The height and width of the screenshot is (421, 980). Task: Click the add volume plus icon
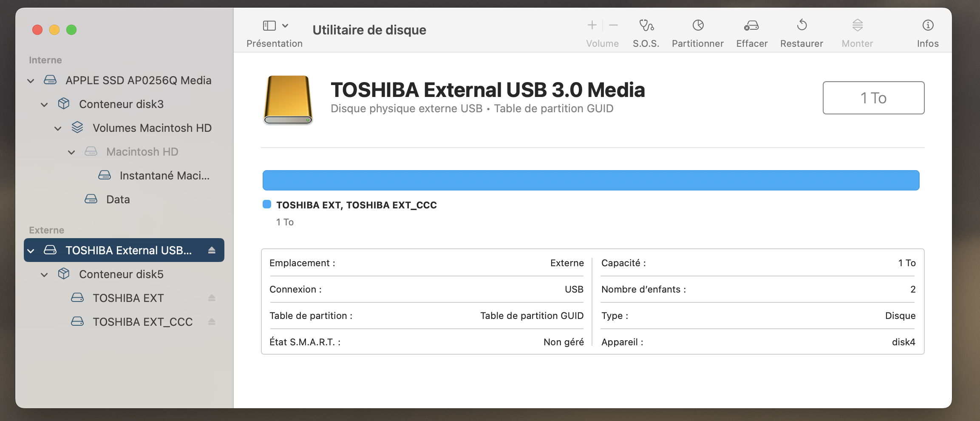(x=592, y=26)
